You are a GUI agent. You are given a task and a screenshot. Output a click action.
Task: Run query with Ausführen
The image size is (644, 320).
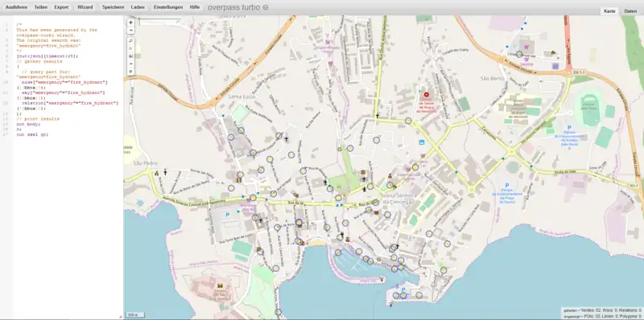pyautogui.click(x=16, y=7)
